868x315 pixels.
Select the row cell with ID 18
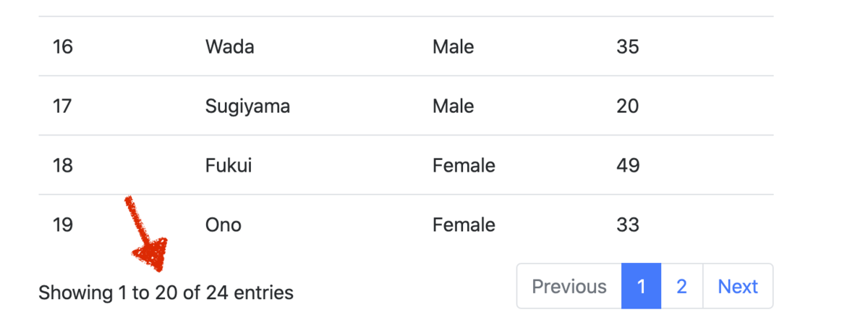63,166
